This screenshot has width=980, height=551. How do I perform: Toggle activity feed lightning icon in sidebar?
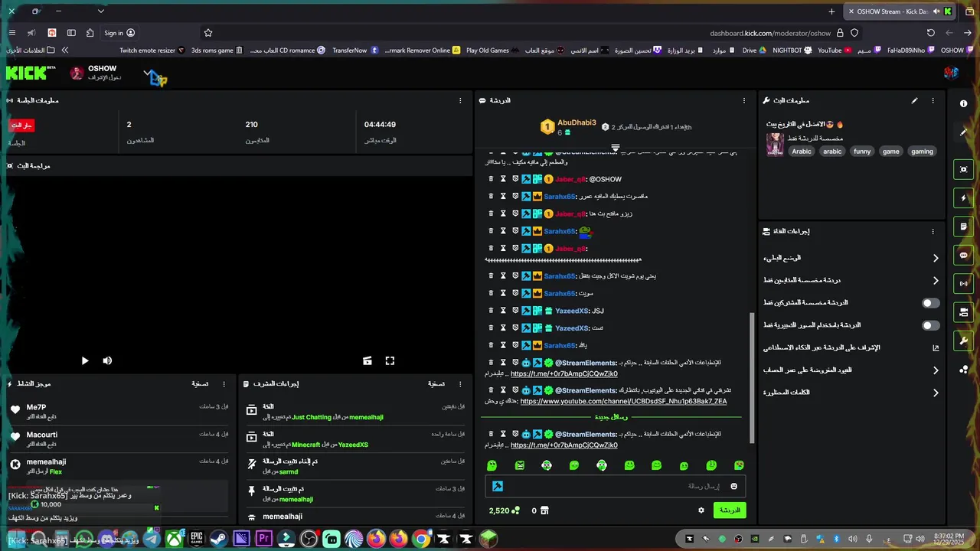[x=964, y=198]
